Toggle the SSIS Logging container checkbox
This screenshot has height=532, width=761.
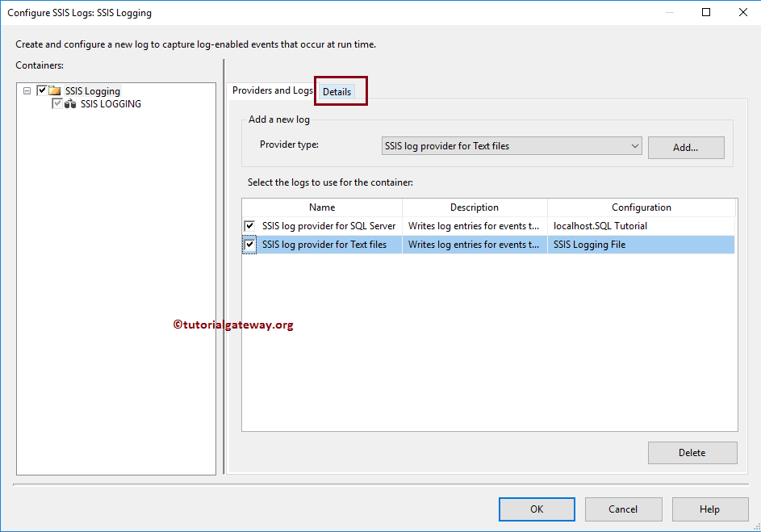tap(43, 90)
